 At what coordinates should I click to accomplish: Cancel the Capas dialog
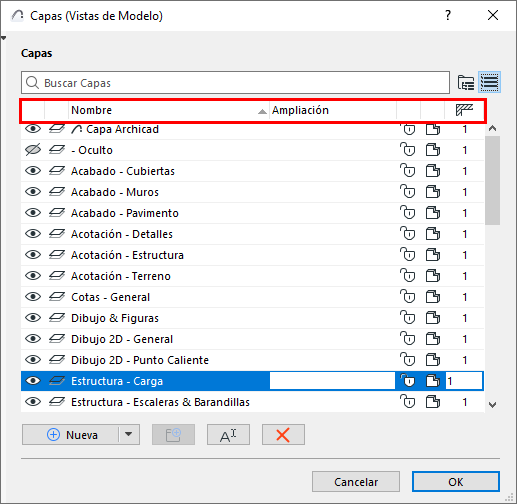356,482
